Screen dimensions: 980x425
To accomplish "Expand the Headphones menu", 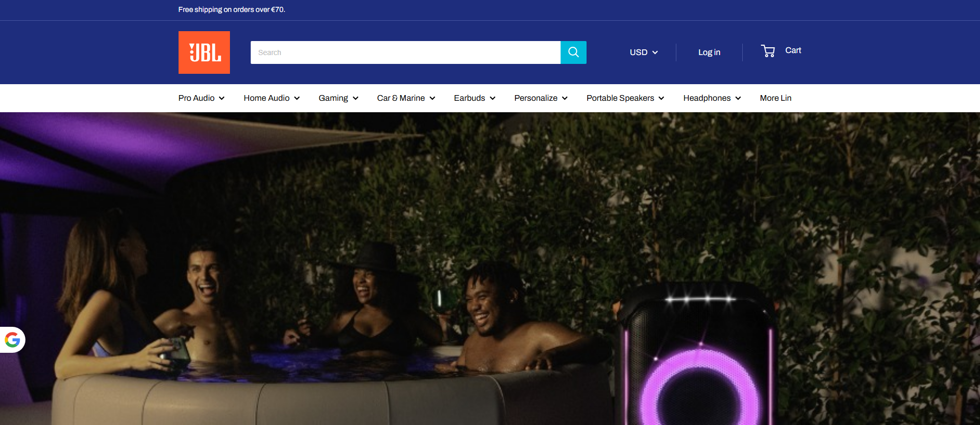I will 712,98.
